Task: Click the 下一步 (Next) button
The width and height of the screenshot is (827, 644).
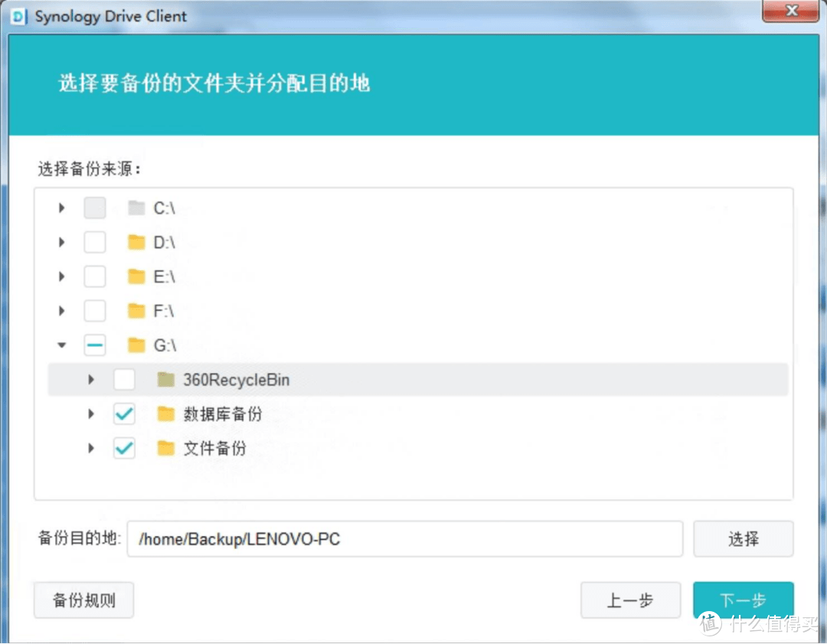Action: (x=743, y=600)
